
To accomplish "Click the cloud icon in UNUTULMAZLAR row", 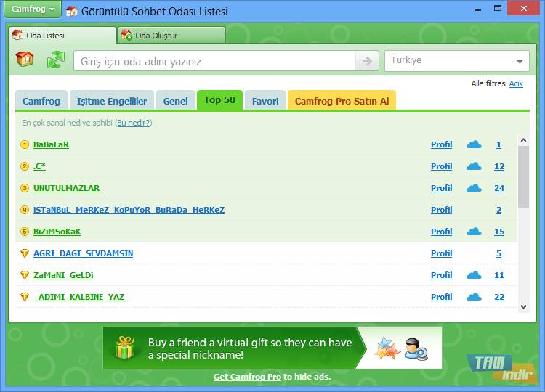I will tap(474, 188).
